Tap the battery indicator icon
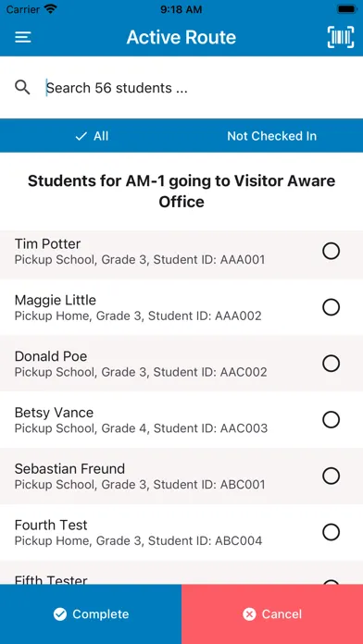 [x=346, y=9]
